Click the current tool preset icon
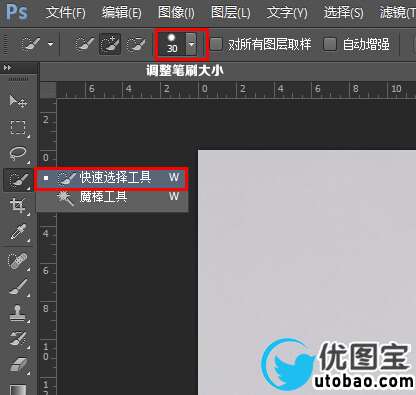Image resolution: width=416 pixels, height=395 pixels. (x=31, y=44)
